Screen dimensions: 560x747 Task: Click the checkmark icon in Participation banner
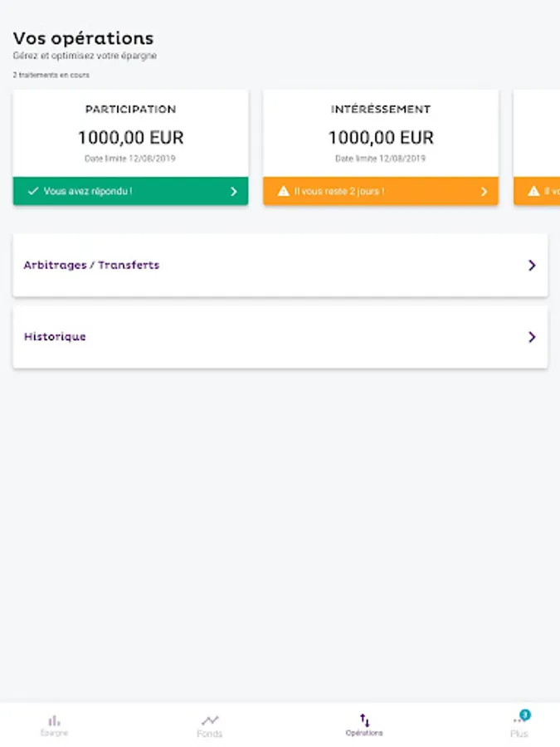click(x=33, y=191)
